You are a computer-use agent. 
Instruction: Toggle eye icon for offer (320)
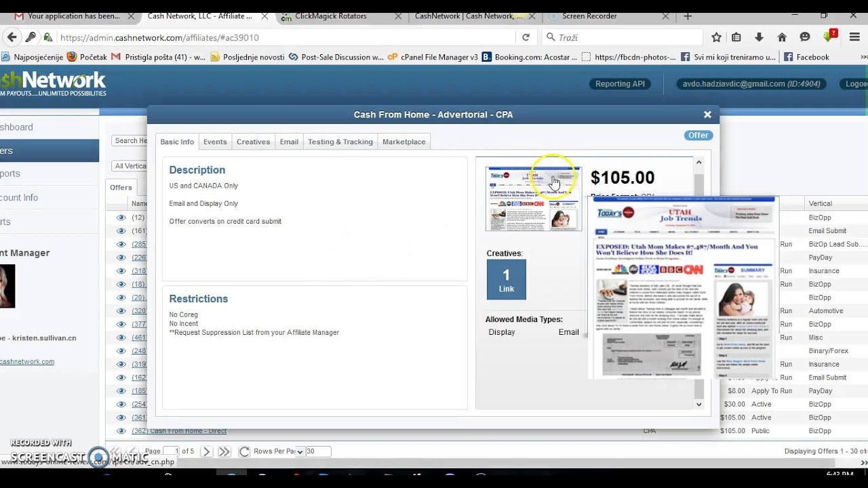pos(121,311)
